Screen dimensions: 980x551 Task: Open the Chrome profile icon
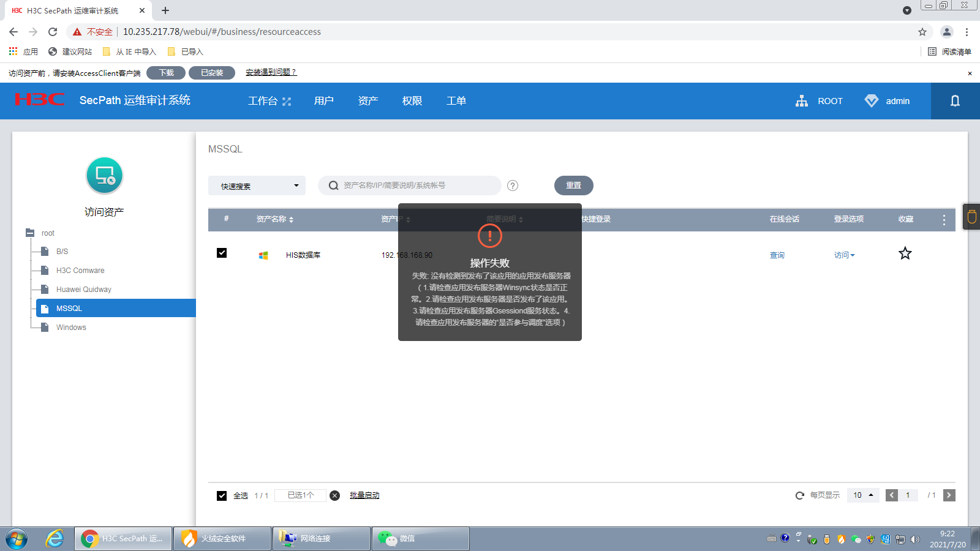tap(947, 32)
